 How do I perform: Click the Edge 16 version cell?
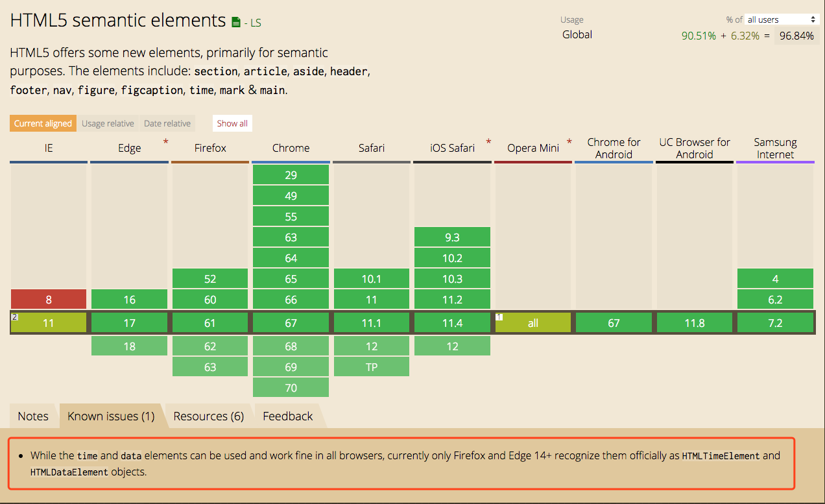130,300
